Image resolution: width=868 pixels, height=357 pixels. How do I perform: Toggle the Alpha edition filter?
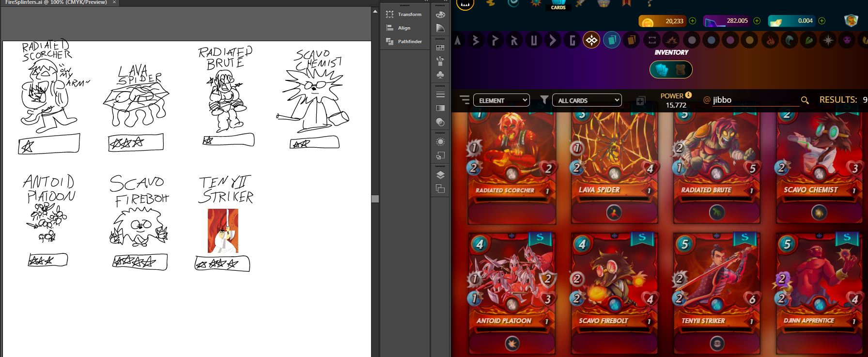(458, 40)
